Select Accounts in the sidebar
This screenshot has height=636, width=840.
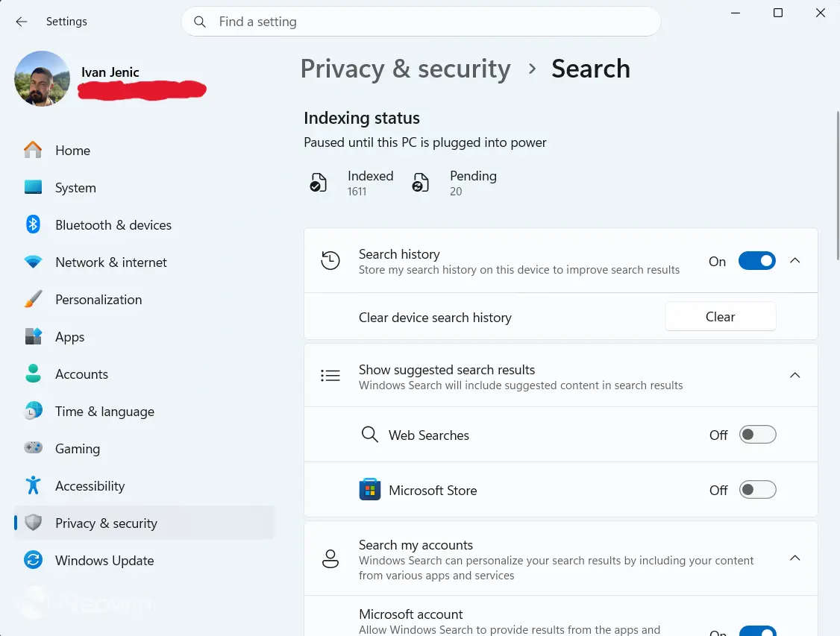click(x=144, y=374)
